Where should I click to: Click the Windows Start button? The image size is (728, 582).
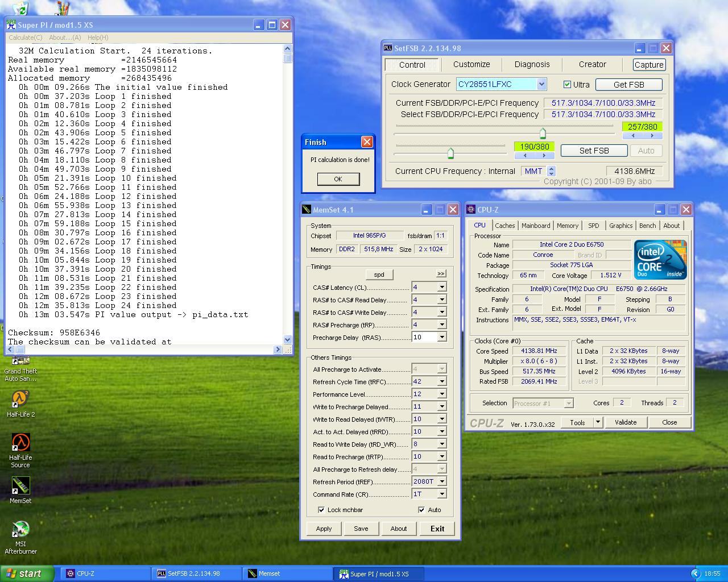[27, 573]
